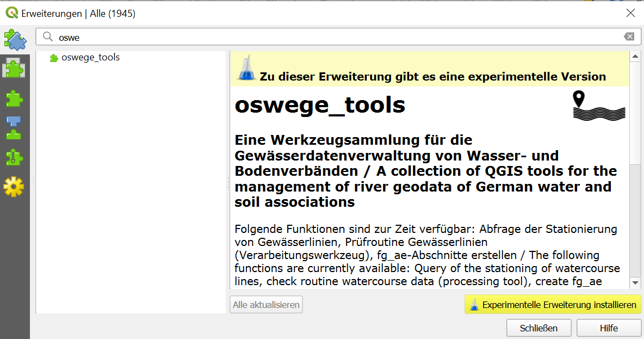This screenshot has width=644, height=339.
Task: Click the oswege_tools river logo icon
Action: click(x=599, y=106)
